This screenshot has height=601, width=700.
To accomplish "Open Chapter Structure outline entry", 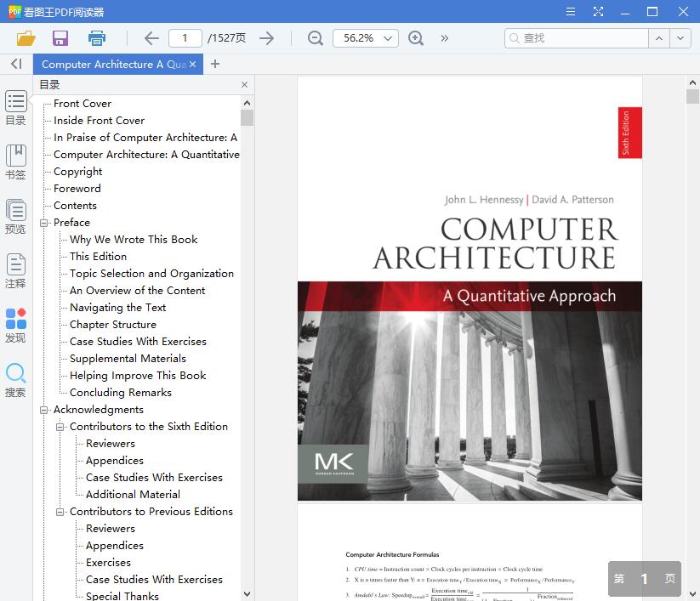I will pos(113,325).
